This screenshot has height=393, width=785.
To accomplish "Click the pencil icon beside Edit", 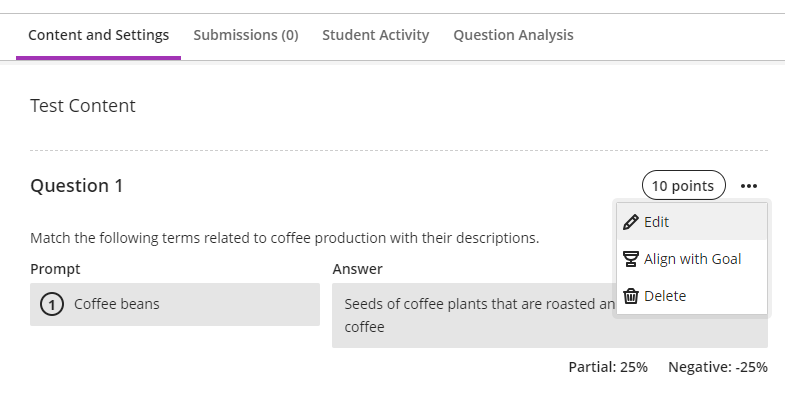I will point(630,222).
